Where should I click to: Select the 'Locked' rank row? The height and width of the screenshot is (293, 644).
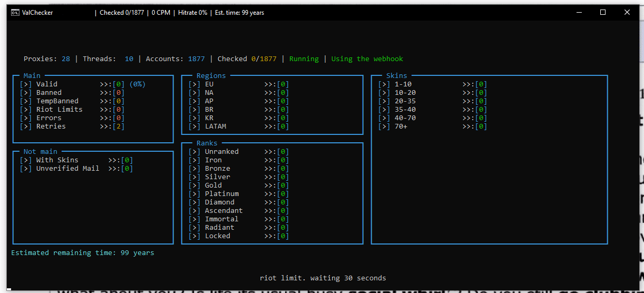pyautogui.click(x=239, y=236)
